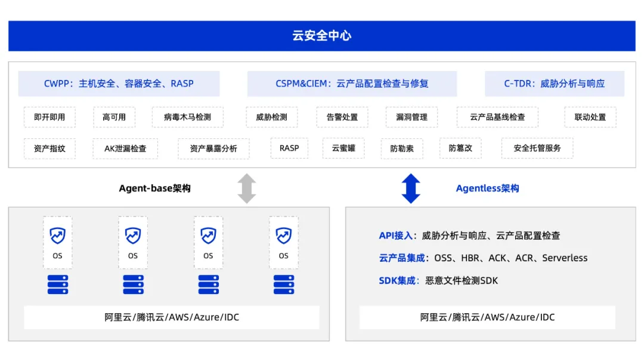
Task: Switch to the C-TDR category header
Action: [x=554, y=83]
